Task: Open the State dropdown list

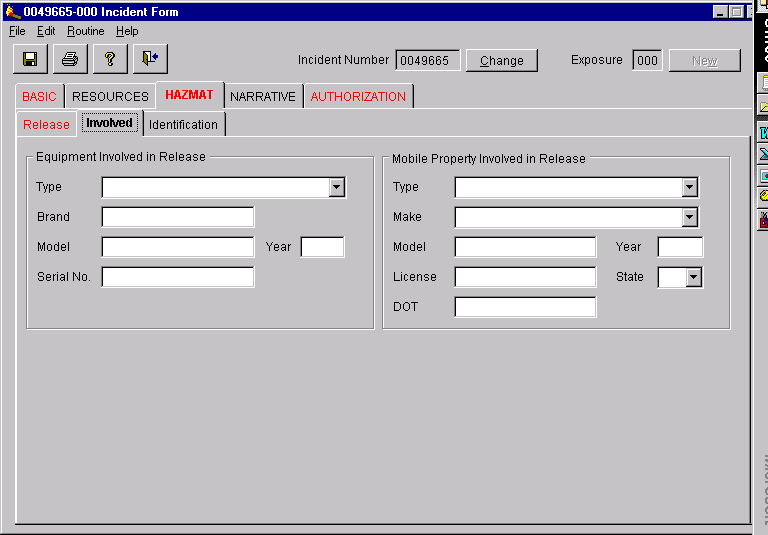Action: (693, 277)
